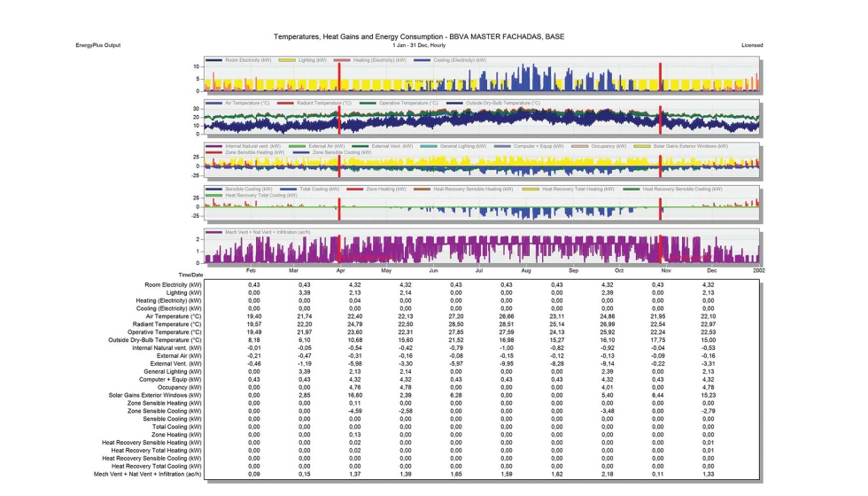The height and width of the screenshot is (496, 868).
Task: Click the Cooling (Electricity) legend entry
Action: pyautogui.click(x=447, y=60)
